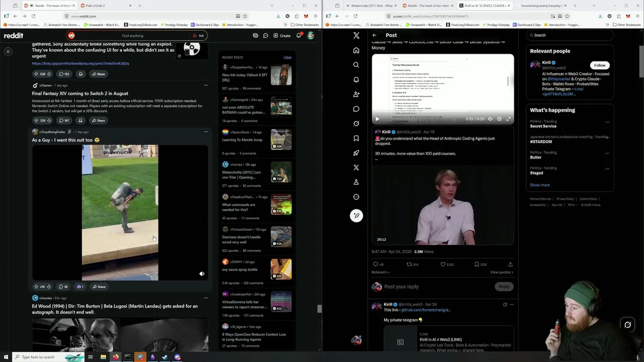
Task: Open options for the r/GuysBeingDudes post
Action: pyautogui.click(x=206, y=132)
